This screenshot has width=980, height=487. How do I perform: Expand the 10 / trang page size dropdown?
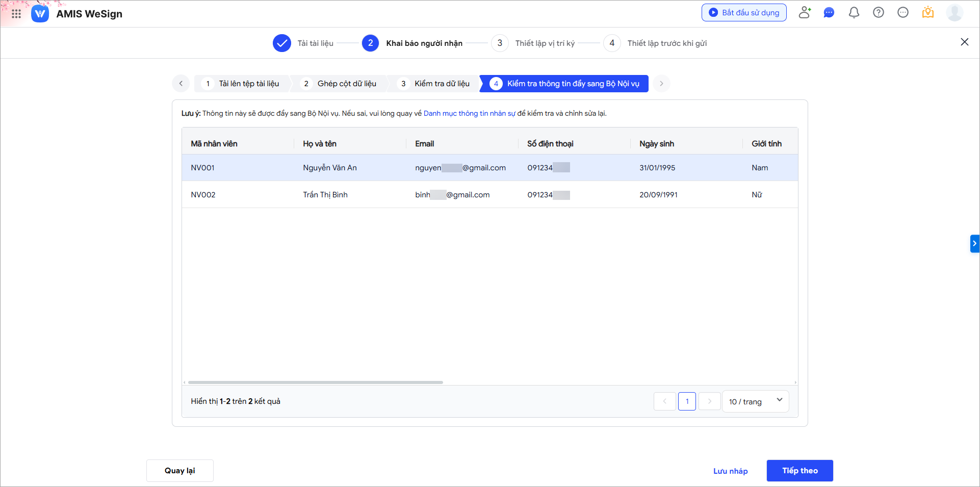point(755,401)
